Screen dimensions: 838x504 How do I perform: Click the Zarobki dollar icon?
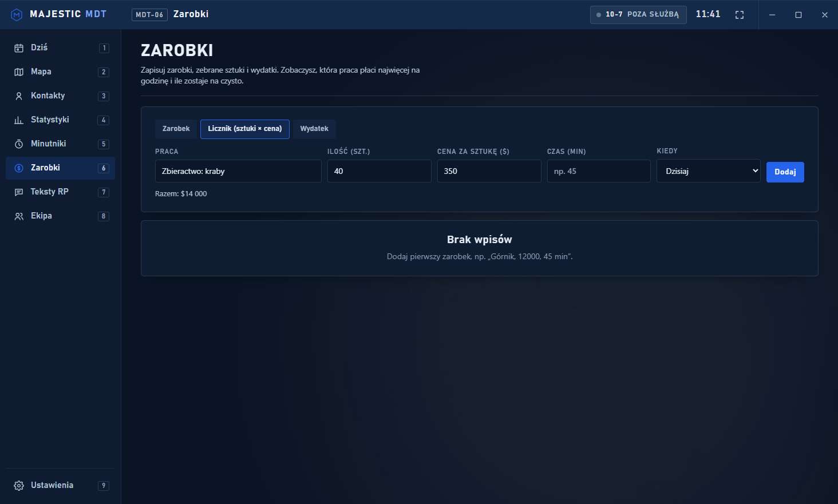point(19,168)
